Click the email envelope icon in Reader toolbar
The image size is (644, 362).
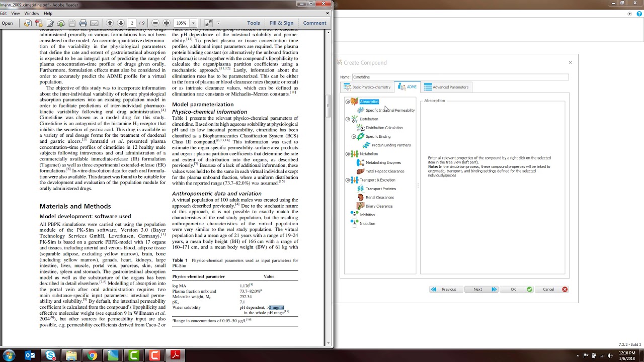coord(94,23)
